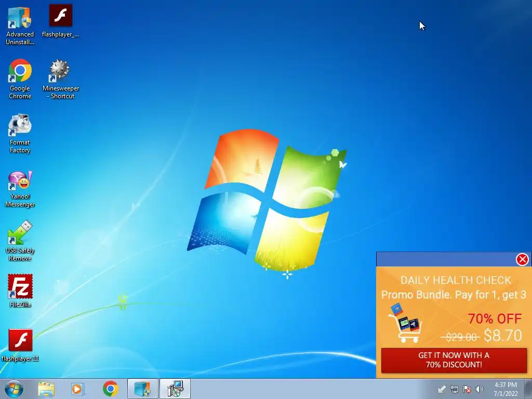Open the network status tray icon
The height and width of the screenshot is (399, 532).
coord(454,389)
